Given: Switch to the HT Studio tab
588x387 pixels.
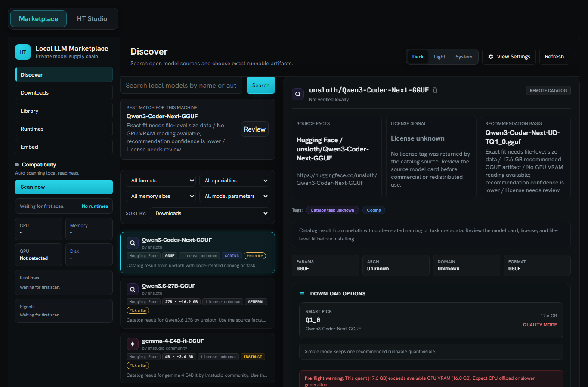Looking at the screenshot, I should click(x=92, y=19).
